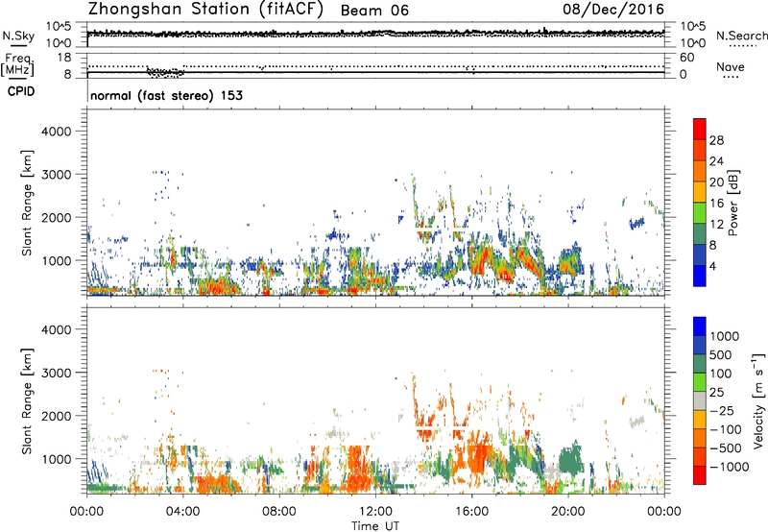Image resolution: width=768 pixels, height=532 pixels.
Task: Click the date '08/Dec/2016'
Action: (613, 9)
